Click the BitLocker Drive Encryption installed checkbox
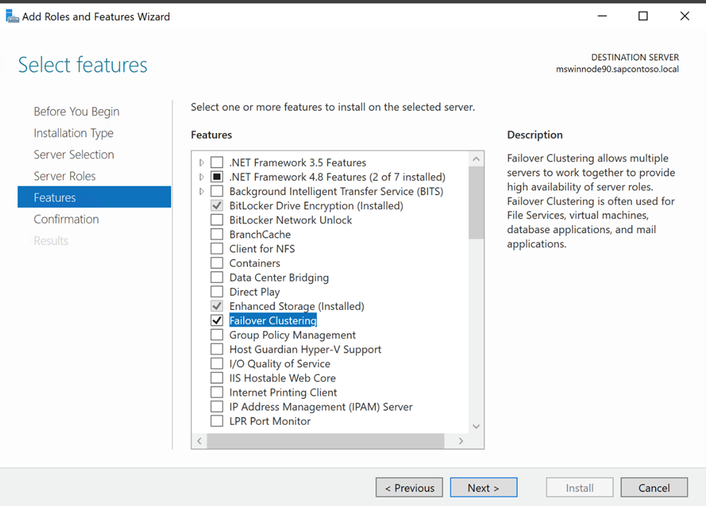 pyautogui.click(x=217, y=205)
